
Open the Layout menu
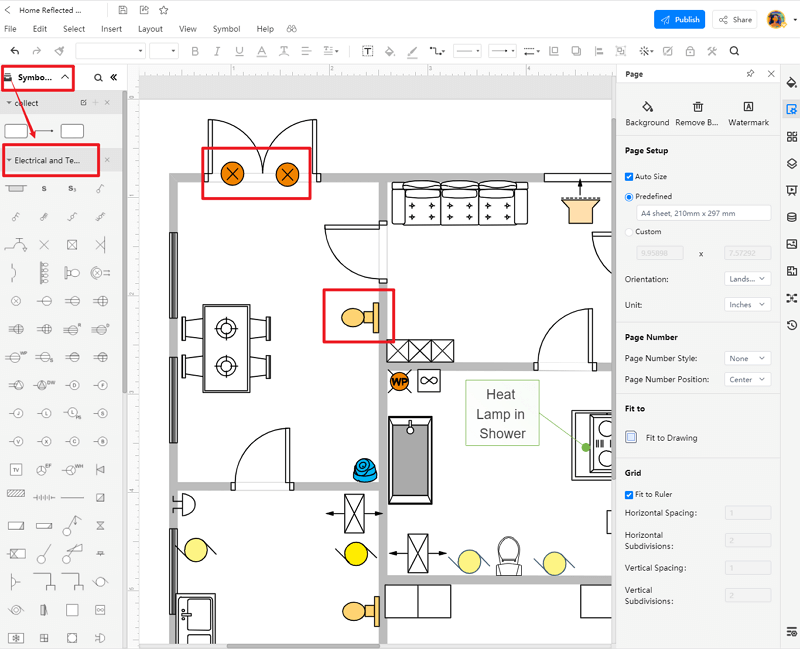[x=150, y=29]
